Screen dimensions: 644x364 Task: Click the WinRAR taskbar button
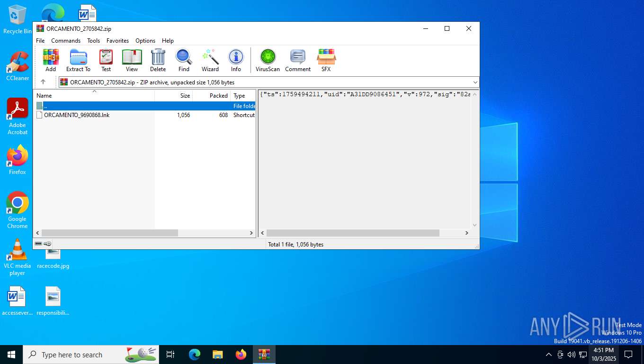pyautogui.click(x=264, y=355)
